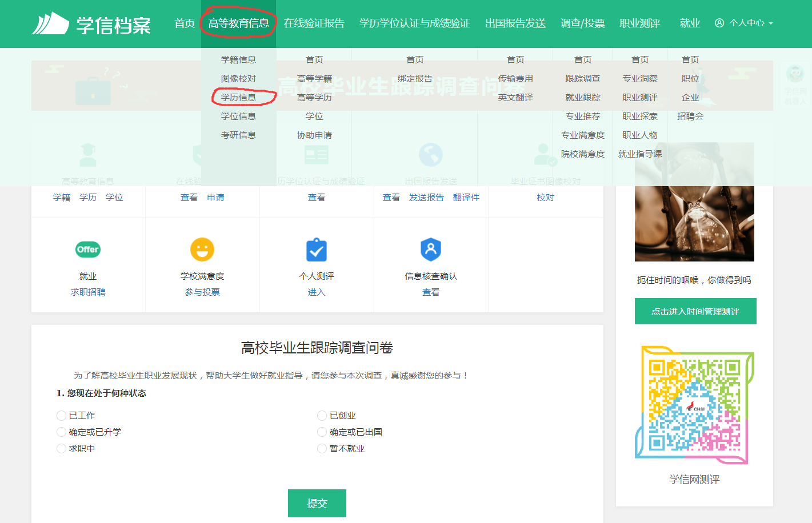Select 英文翻译 submenu item
The height and width of the screenshot is (523, 812).
(515, 97)
